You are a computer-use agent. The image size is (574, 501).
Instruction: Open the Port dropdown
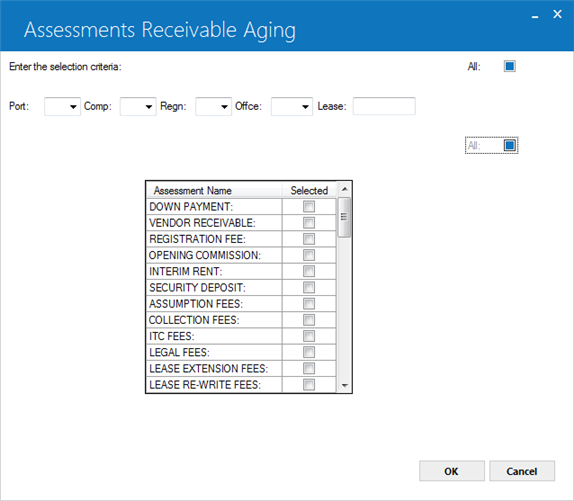(62, 106)
